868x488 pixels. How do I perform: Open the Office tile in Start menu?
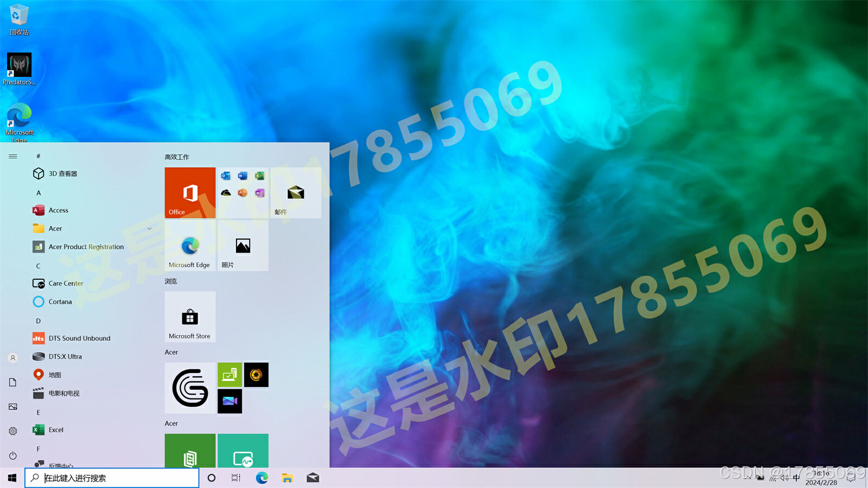pyautogui.click(x=190, y=192)
